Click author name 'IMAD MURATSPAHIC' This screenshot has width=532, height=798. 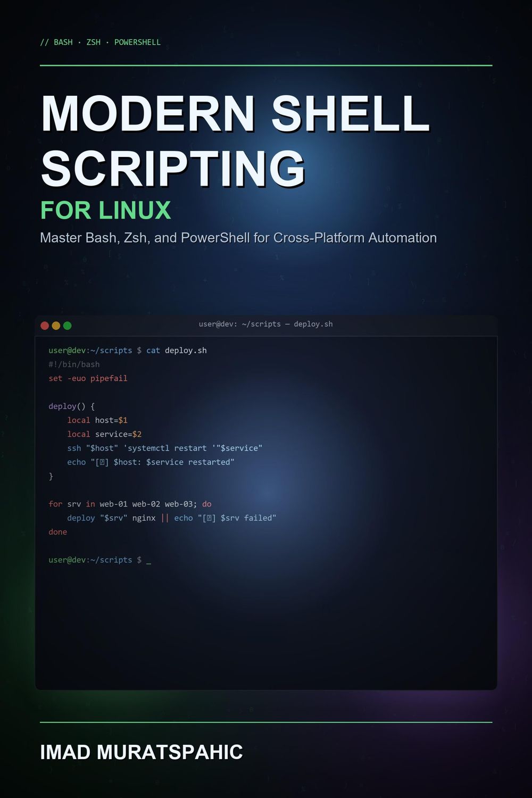coord(142,752)
